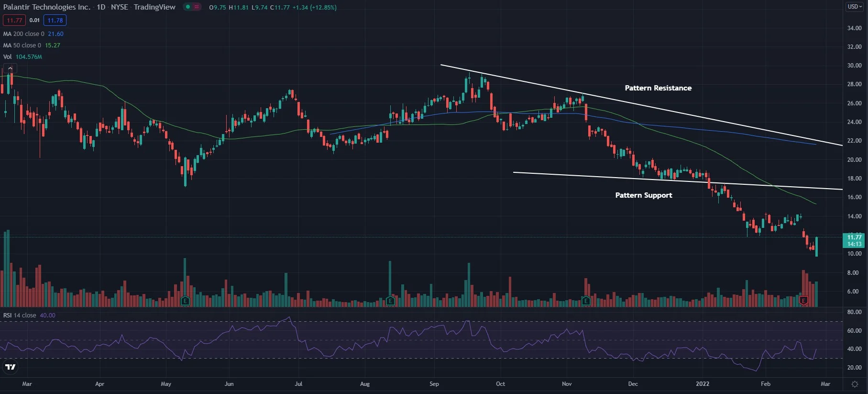
Task: Click the O9.75 open value
Action: click(x=218, y=8)
